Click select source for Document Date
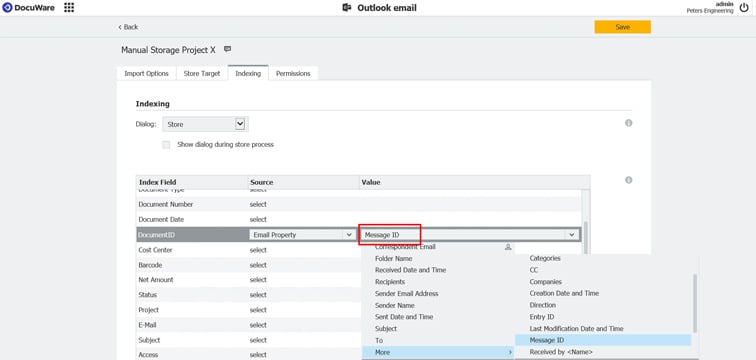The width and height of the screenshot is (756, 360). (x=258, y=219)
